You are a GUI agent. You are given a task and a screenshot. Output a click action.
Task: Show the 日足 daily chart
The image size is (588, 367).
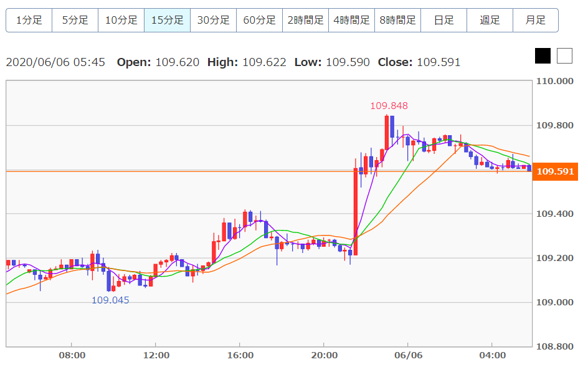[x=444, y=21]
